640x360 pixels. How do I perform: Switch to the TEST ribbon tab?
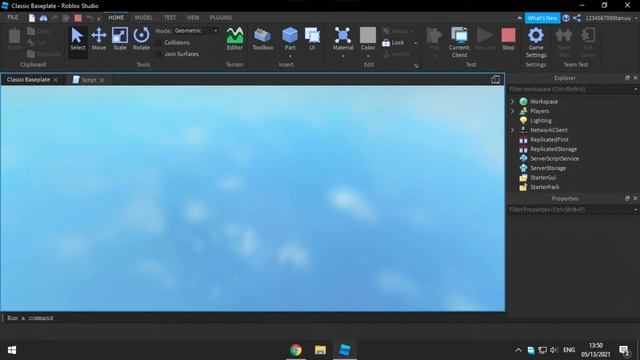(x=170, y=18)
